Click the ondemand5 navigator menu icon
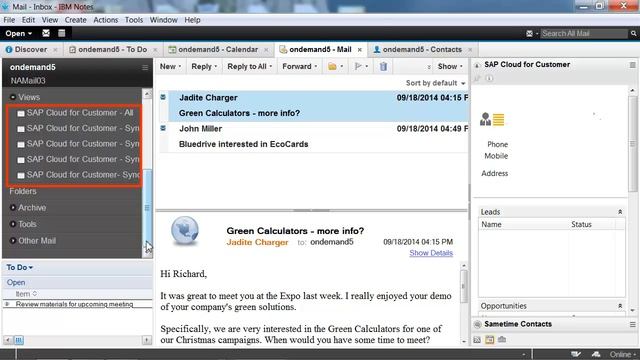 tap(145, 67)
